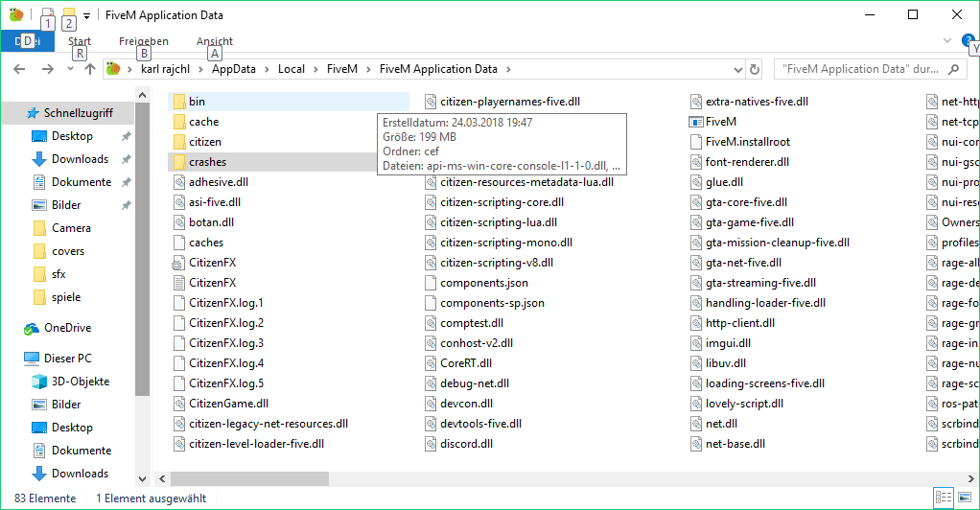Expand the ribbon with the chevron
This screenshot has width=980, height=510.
(946, 40)
